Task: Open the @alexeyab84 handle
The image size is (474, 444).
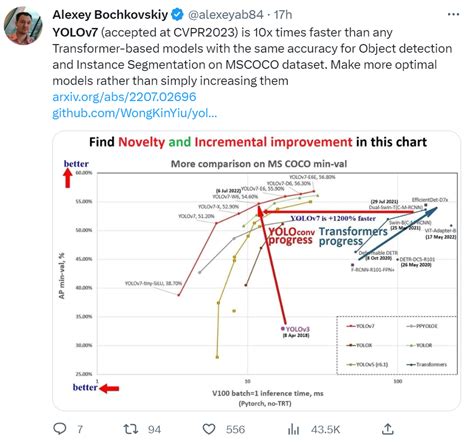Action: tap(226, 15)
